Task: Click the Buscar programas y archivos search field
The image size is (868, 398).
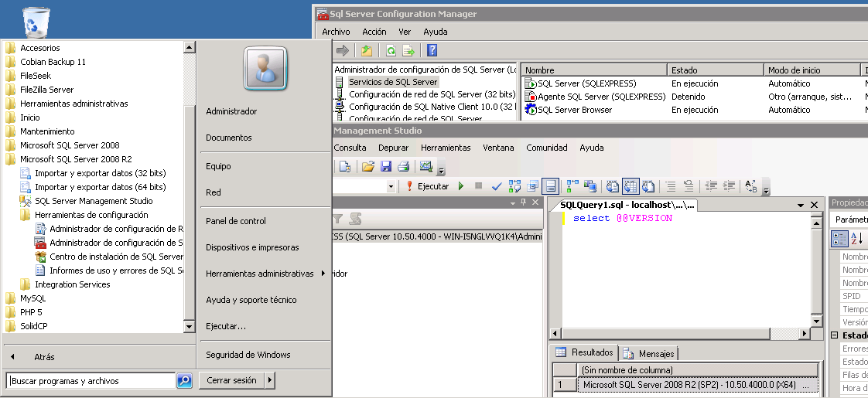Action: click(91, 380)
